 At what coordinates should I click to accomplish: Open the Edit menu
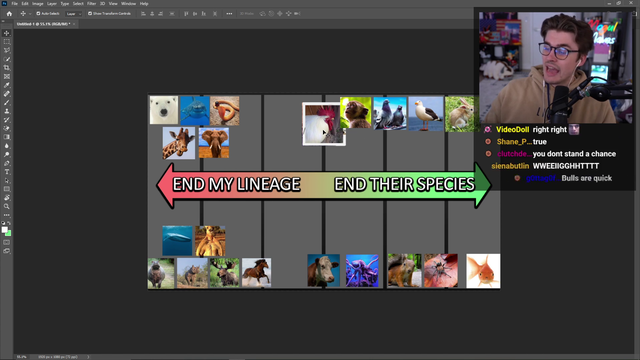pos(25,4)
